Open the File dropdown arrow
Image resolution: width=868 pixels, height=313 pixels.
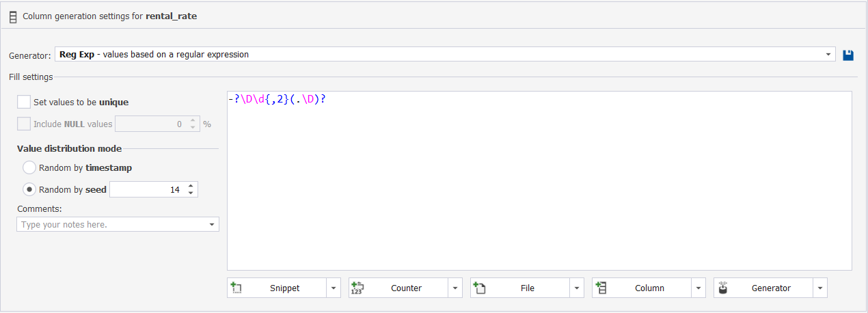coord(576,288)
